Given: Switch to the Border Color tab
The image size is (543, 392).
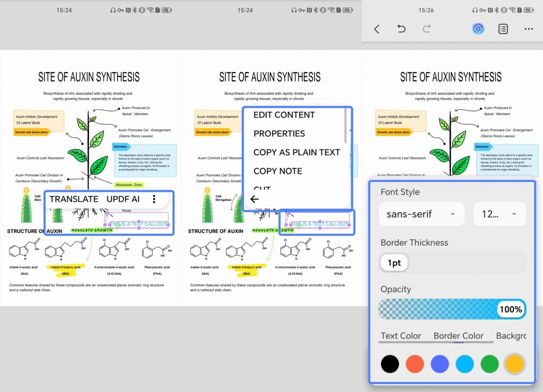Looking at the screenshot, I should pyautogui.click(x=458, y=336).
